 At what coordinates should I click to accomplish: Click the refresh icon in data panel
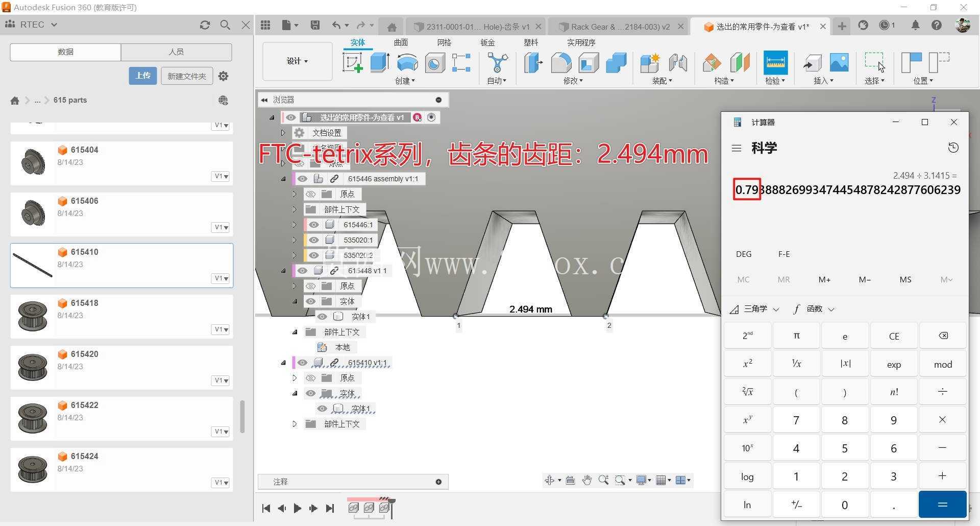point(205,25)
